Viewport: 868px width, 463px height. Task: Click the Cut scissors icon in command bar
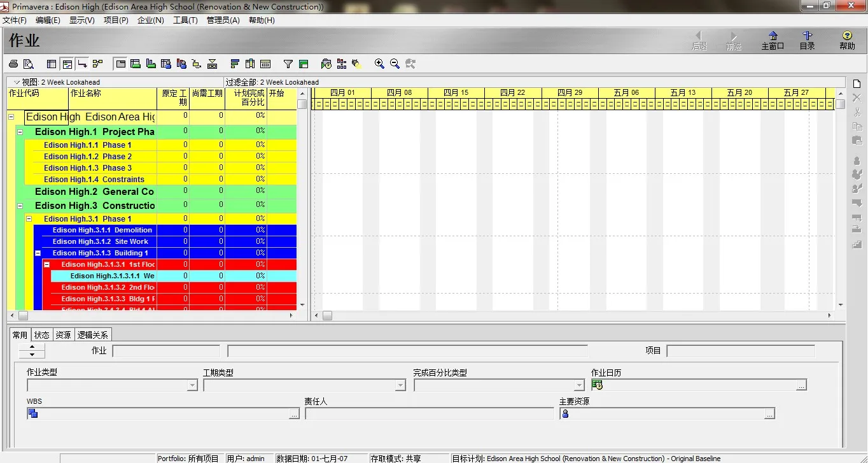coord(857,112)
